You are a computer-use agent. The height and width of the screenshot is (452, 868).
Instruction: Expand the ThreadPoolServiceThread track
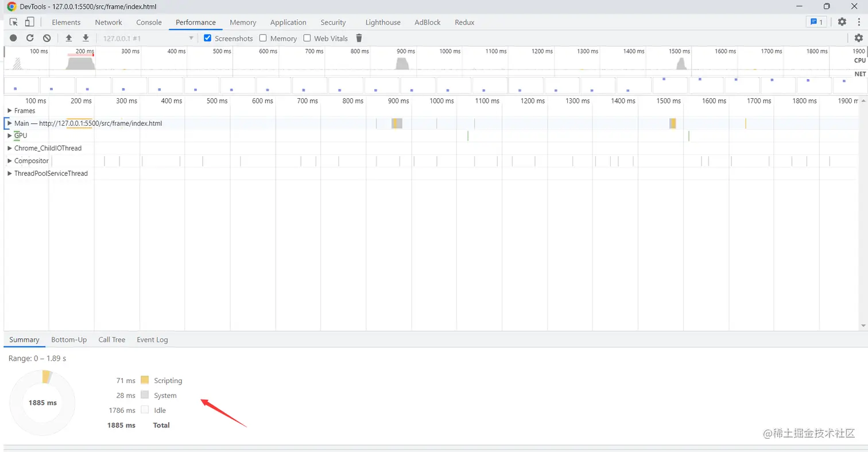pyautogui.click(x=9, y=173)
